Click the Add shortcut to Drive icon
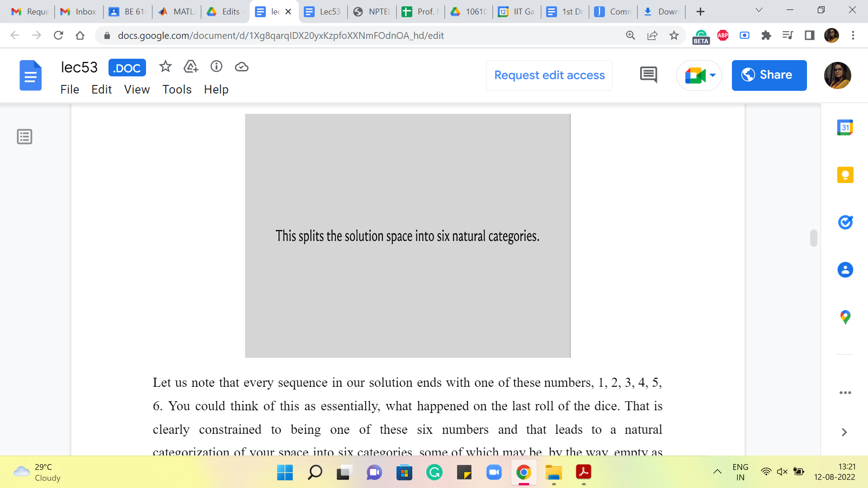This screenshot has width=868, height=488. tap(191, 67)
